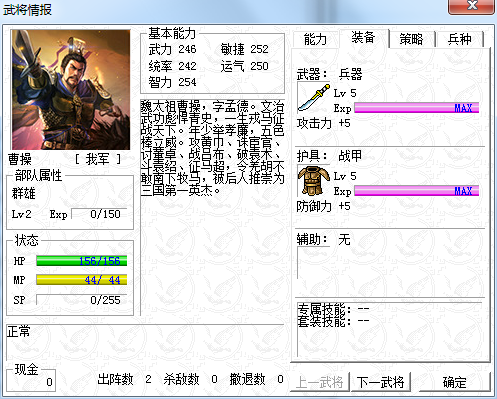Viewport: 497px width, 399px height.
Task: Open the 兵种 tab
Action: [460, 39]
